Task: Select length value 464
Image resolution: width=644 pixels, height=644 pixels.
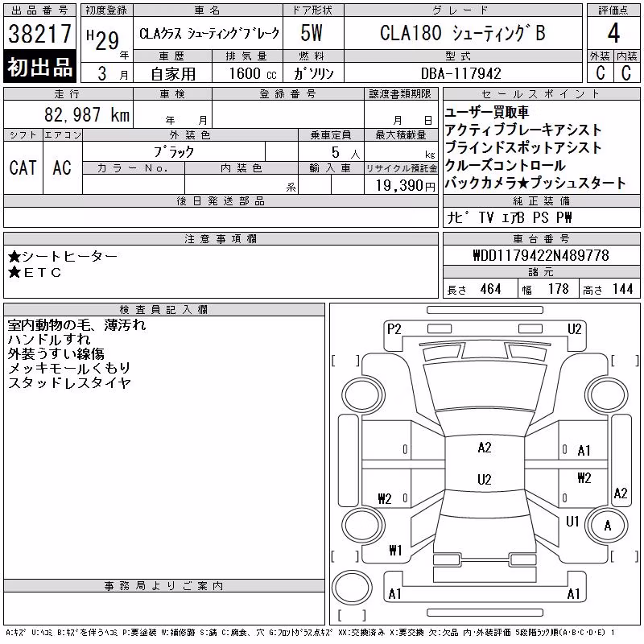Action: click(490, 289)
